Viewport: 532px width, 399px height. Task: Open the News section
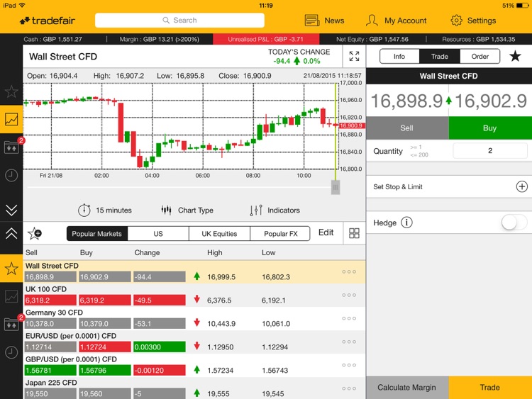tap(324, 21)
